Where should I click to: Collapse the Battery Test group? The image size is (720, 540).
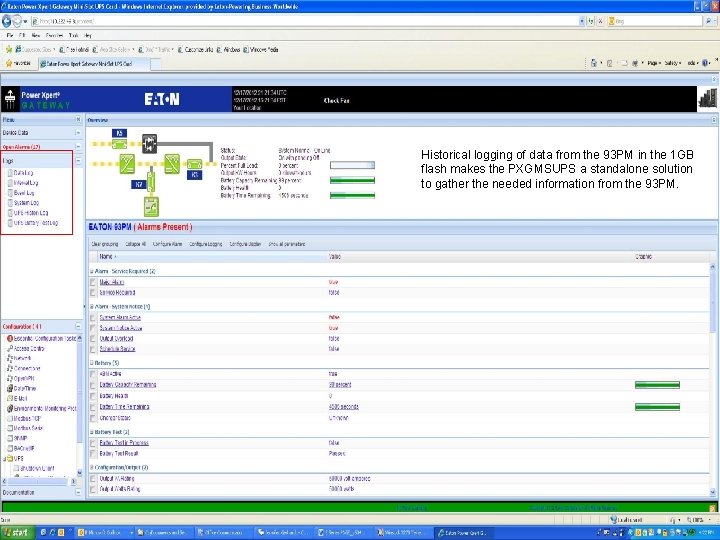92,432
